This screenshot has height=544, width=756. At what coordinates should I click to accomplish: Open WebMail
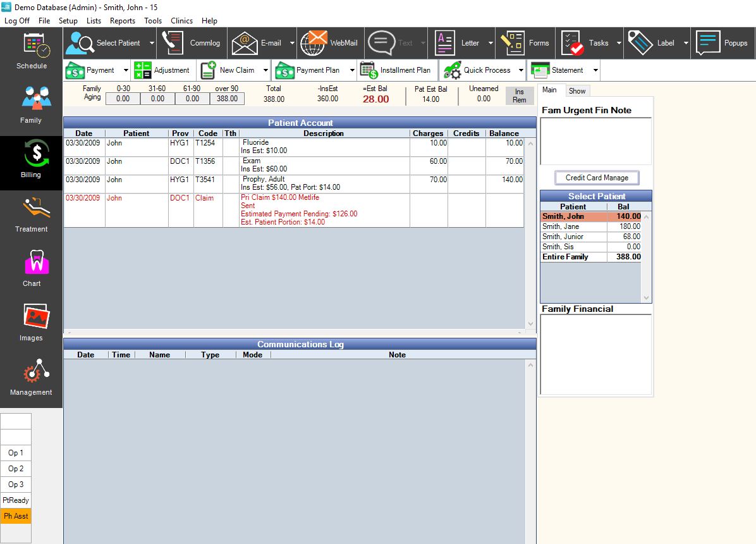[x=329, y=43]
